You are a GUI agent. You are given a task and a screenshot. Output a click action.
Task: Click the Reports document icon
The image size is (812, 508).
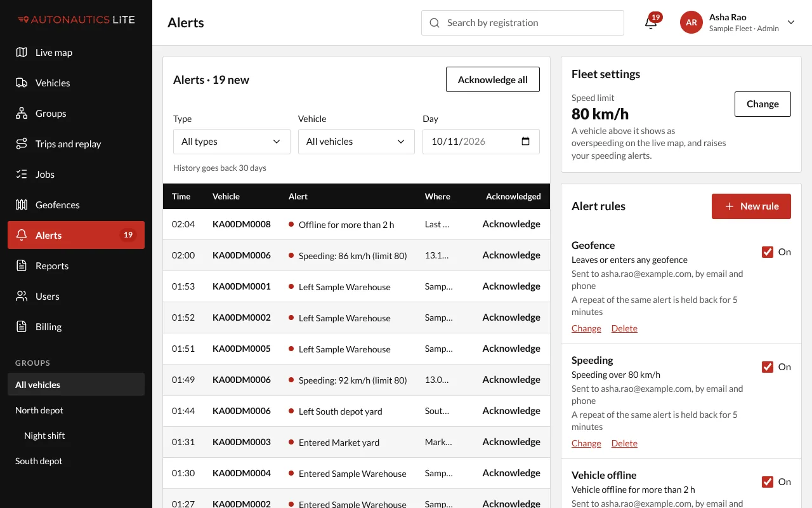[x=22, y=265]
